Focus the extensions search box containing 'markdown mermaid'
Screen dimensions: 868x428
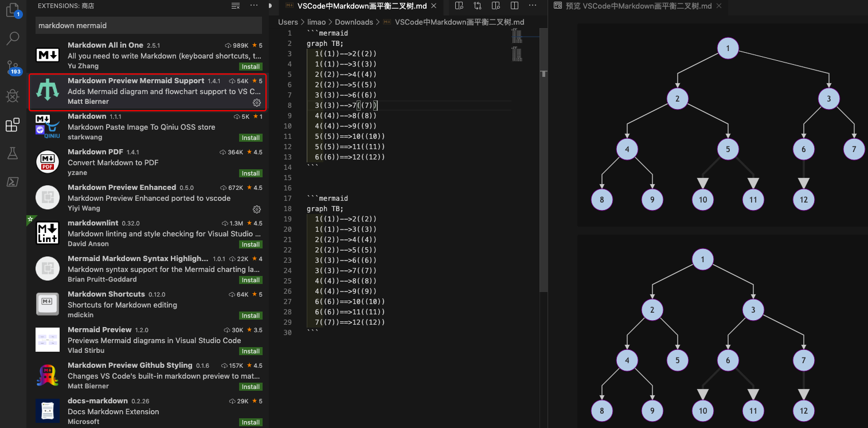point(148,25)
